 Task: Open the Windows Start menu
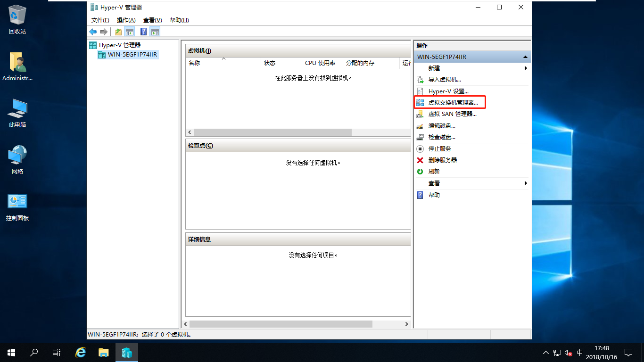point(11,353)
